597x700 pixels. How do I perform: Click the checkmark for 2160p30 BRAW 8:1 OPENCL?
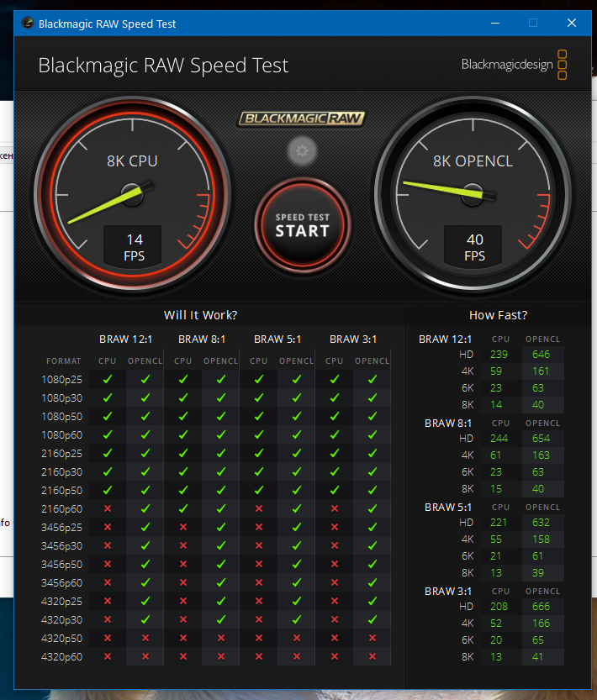pyautogui.click(x=221, y=471)
